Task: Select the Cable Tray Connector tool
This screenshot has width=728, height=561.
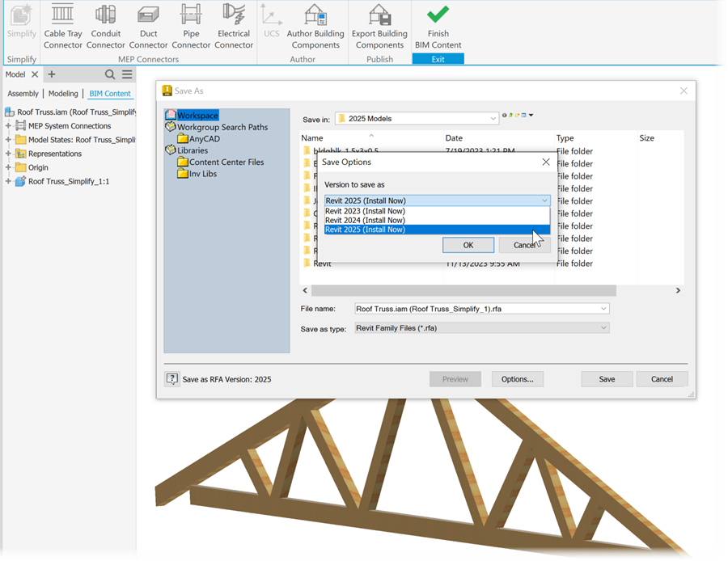Action: coord(62,27)
